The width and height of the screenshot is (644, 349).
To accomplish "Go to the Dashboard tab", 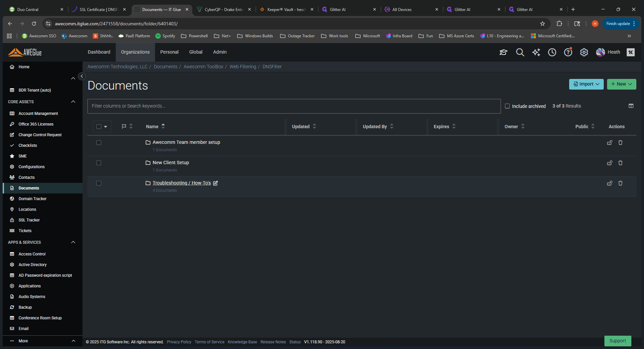I will pyautogui.click(x=99, y=52).
